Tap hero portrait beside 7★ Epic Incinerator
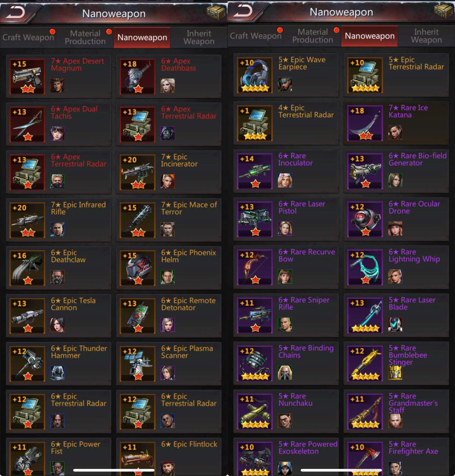The height and width of the screenshot is (476, 455). tap(168, 181)
